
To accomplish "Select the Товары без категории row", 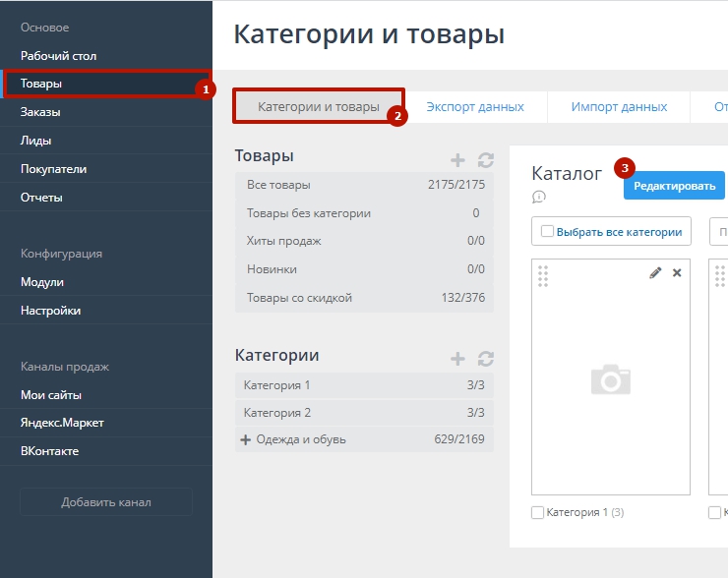I will coord(364,213).
